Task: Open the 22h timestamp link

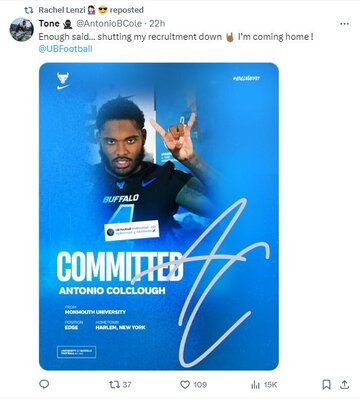Action: click(157, 24)
